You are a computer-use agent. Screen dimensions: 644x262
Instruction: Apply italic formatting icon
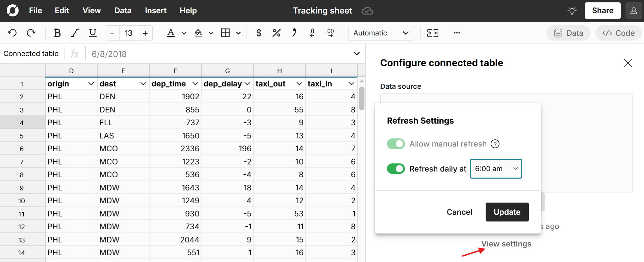pos(75,33)
